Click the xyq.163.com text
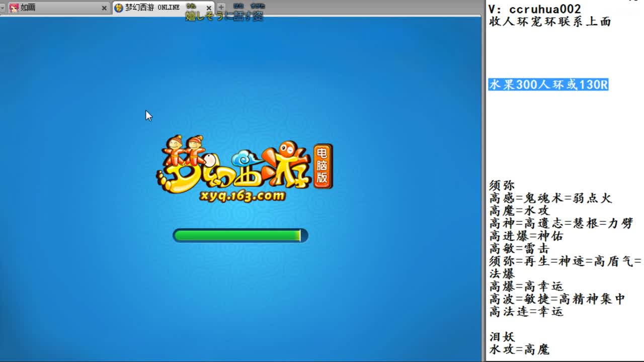This screenshot has width=644, height=362. coord(243,196)
